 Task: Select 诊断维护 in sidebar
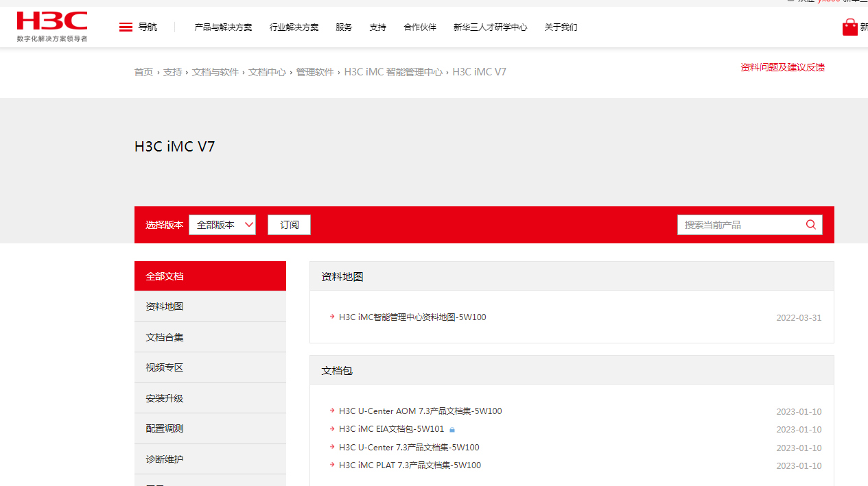tap(210, 459)
